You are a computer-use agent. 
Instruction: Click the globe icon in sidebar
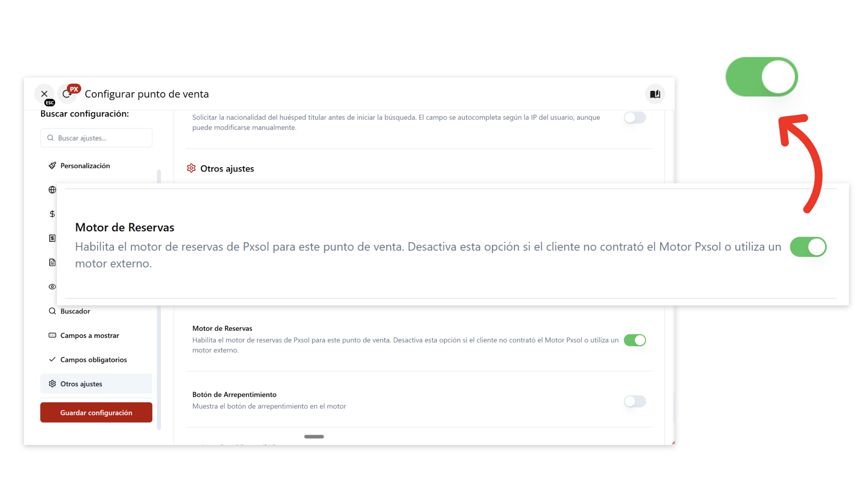(52, 190)
